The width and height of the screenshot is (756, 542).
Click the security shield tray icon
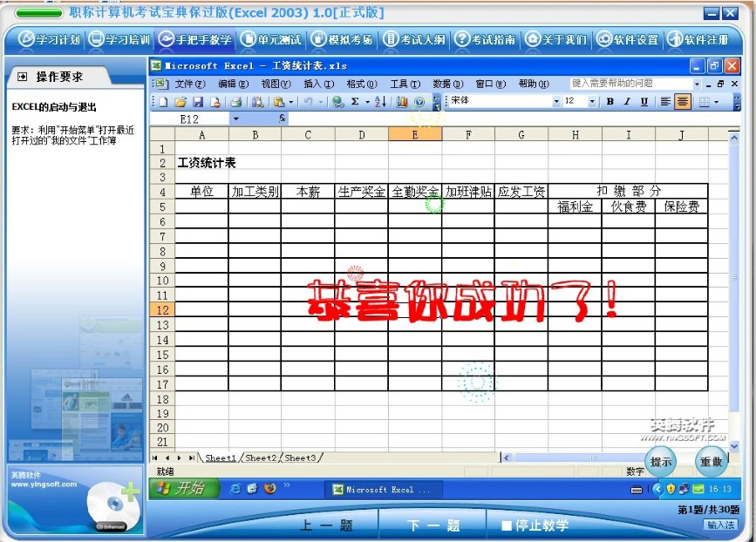(x=671, y=489)
